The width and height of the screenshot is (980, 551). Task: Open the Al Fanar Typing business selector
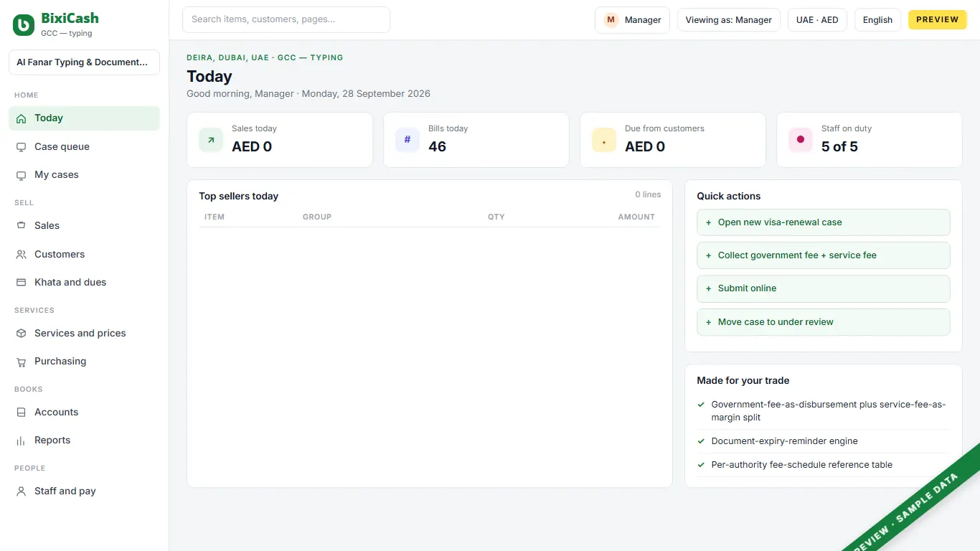click(x=84, y=62)
